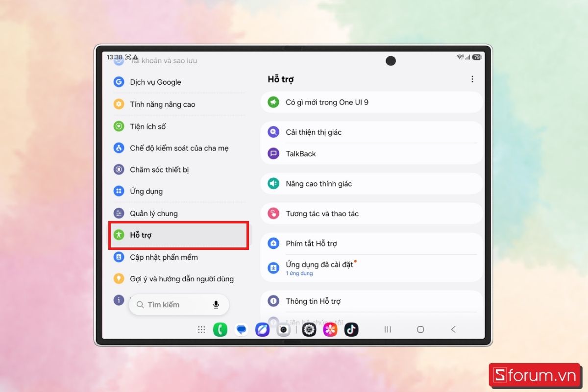The image size is (588, 392).
Task: Open the Gallery flower icon
Action: point(330,330)
